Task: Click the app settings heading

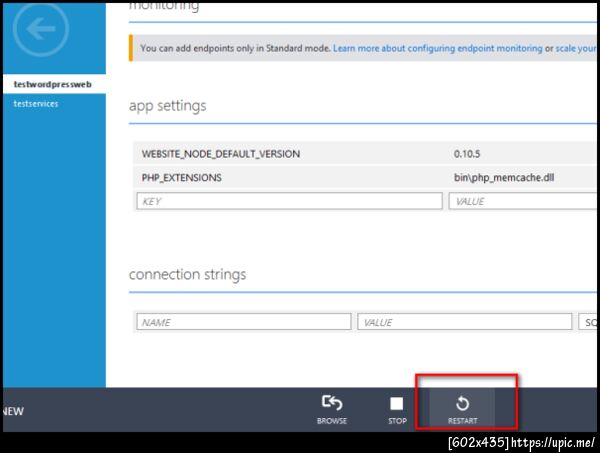Action: pyautogui.click(x=168, y=106)
